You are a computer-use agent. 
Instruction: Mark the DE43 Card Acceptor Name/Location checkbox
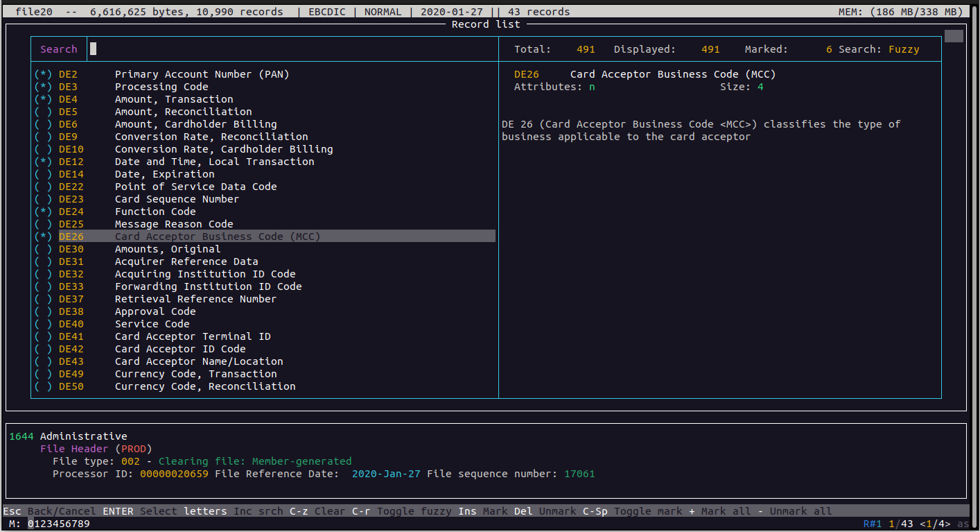coord(43,361)
